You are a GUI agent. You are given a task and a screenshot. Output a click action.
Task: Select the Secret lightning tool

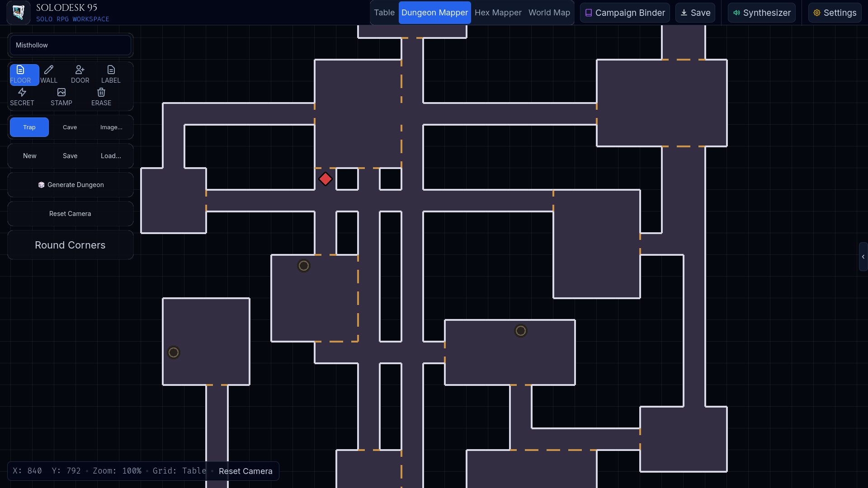(22, 97)
